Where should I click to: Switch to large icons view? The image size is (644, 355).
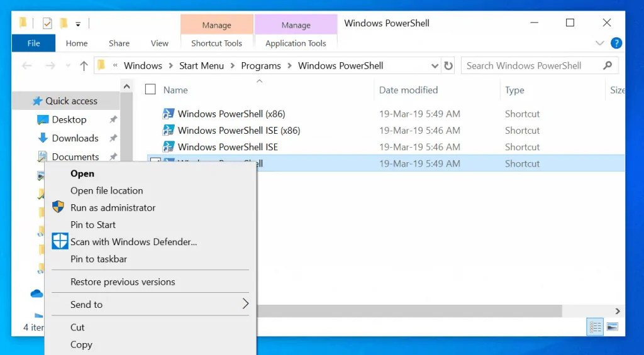(611, 327)
